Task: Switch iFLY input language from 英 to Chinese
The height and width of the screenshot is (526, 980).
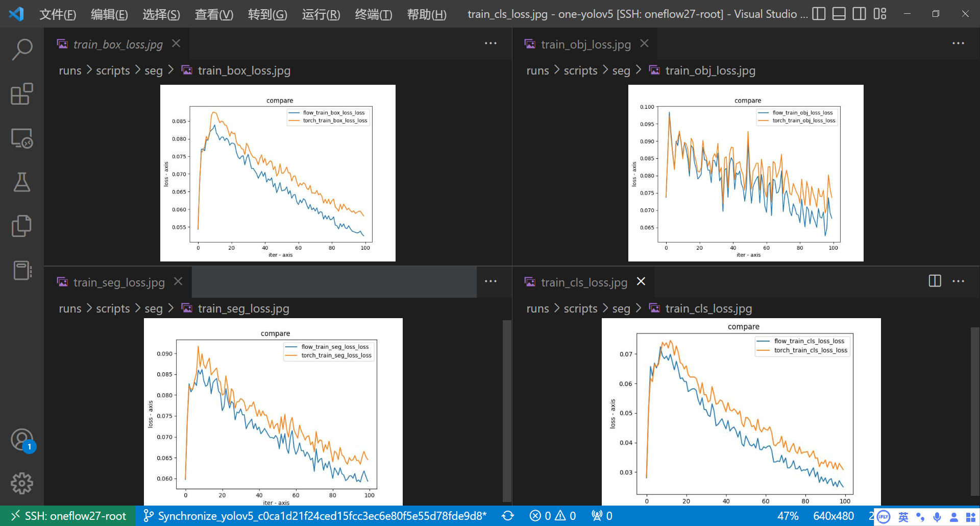Action: click(902, 516)
